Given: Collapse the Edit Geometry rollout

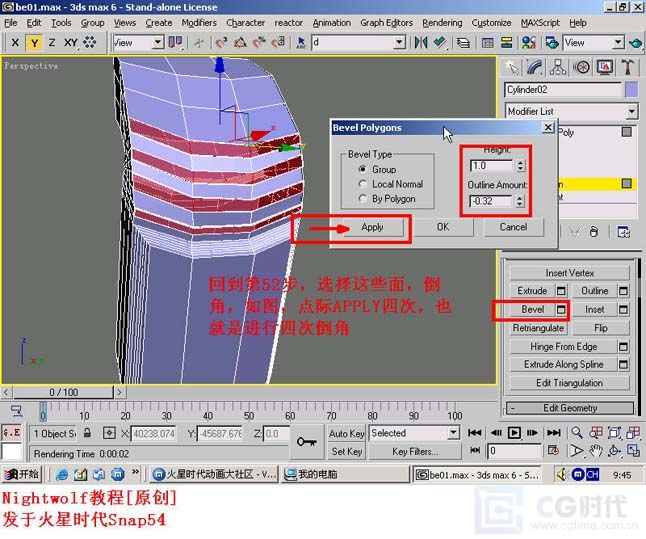Looking at the screenshot, I should (570, 408).
